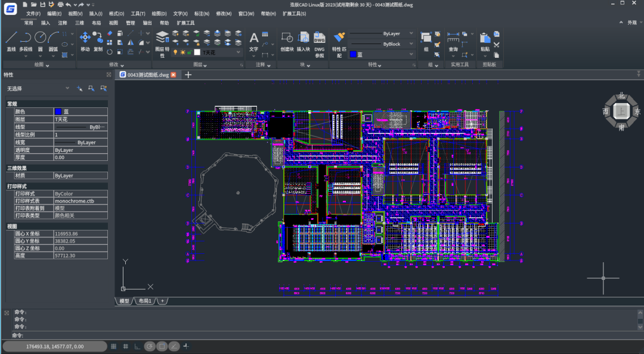Click the Paste (粘贴) clipboard icon
Viewport: 644px width, 354px height.
pos(485,39)
